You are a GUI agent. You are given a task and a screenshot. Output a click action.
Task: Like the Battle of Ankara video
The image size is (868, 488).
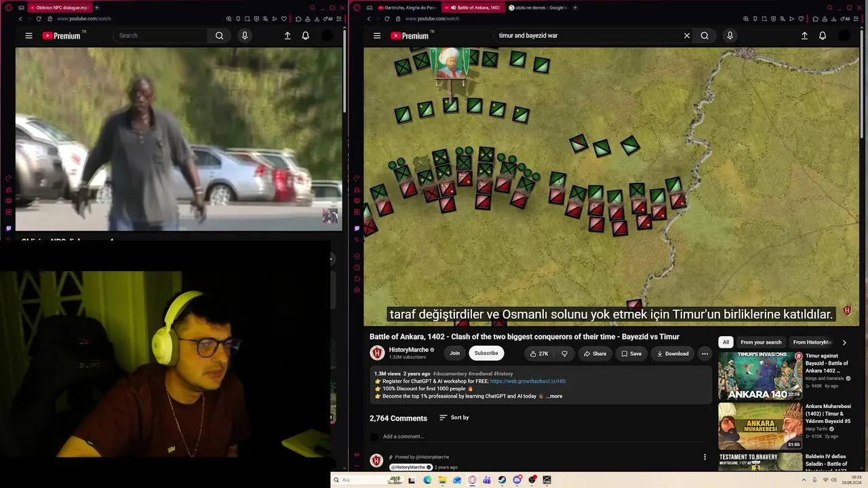tap(539, 354)
